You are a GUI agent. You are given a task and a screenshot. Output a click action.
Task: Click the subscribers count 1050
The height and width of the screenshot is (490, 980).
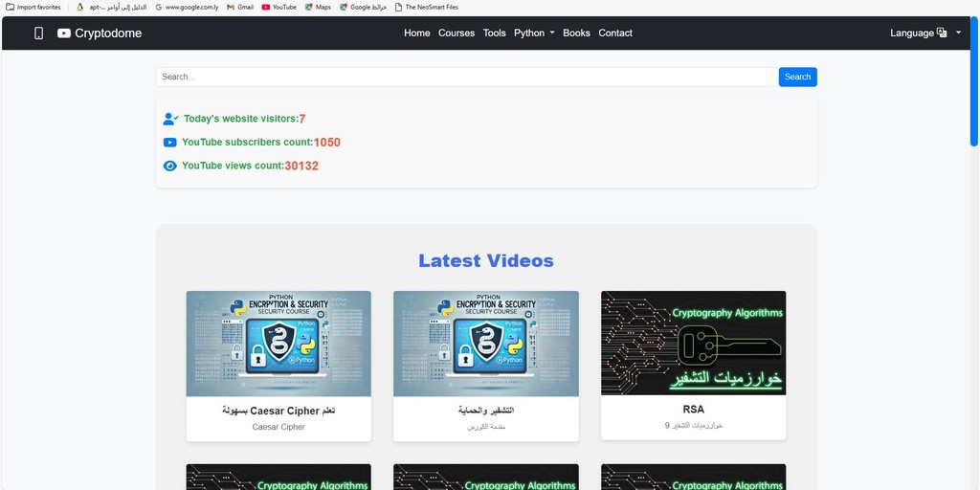[327, 143]
